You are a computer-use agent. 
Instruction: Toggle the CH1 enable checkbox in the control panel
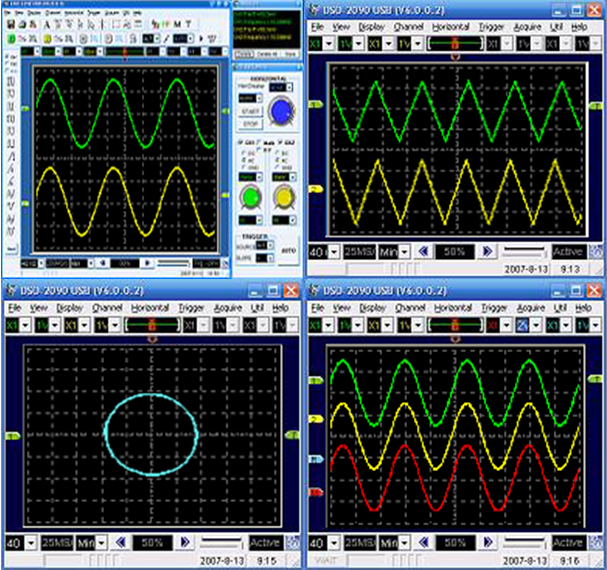[240, 142]
